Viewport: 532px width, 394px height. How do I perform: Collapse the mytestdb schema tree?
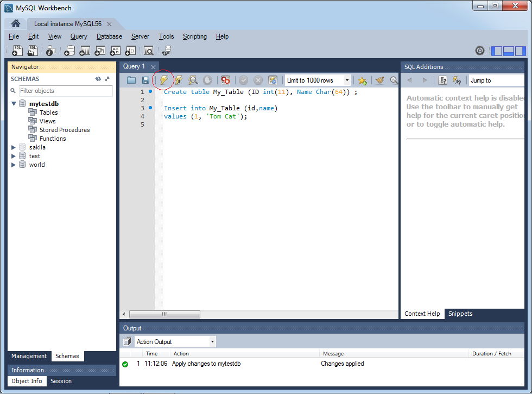pos(14,104)
